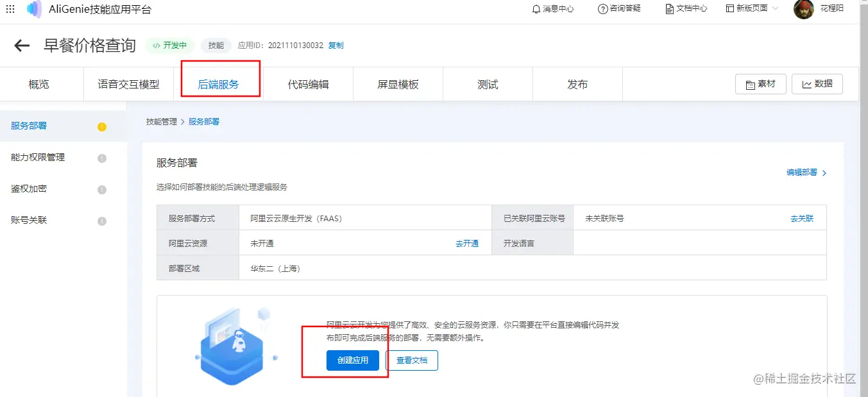Select 账号关联 in the sidebar

coord(63,220)
